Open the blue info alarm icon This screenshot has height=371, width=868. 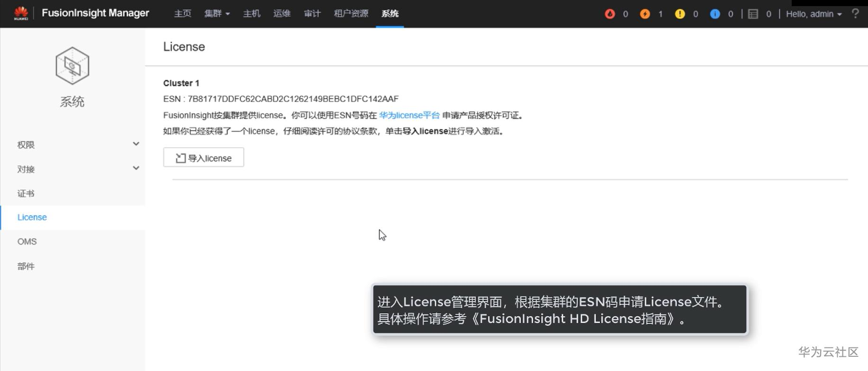click(x=715, y=14)
